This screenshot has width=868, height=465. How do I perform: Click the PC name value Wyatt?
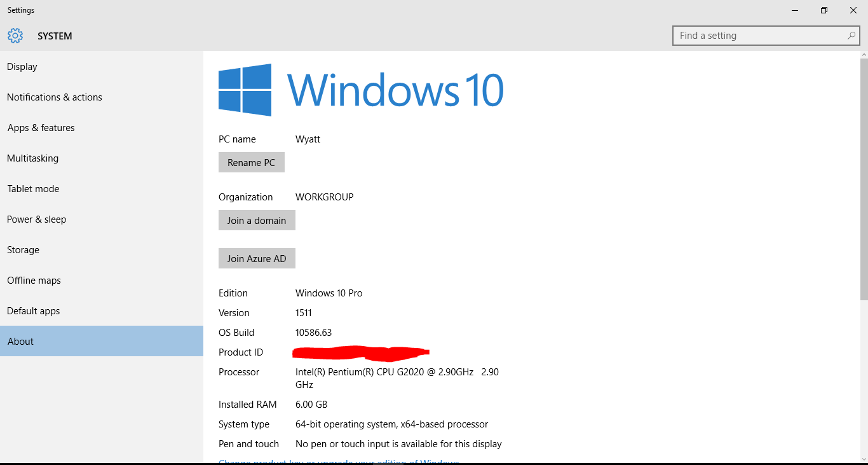[x=308, y=139]
